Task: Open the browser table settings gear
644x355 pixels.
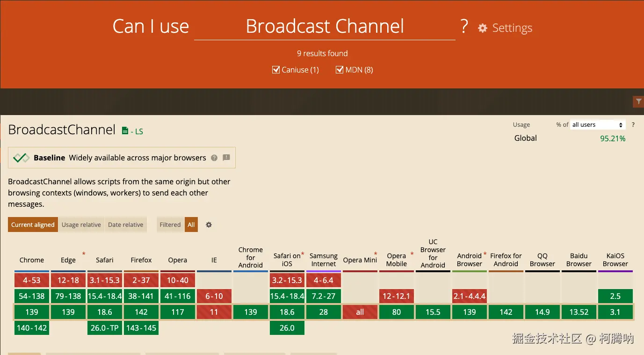Action: (209, 225)
